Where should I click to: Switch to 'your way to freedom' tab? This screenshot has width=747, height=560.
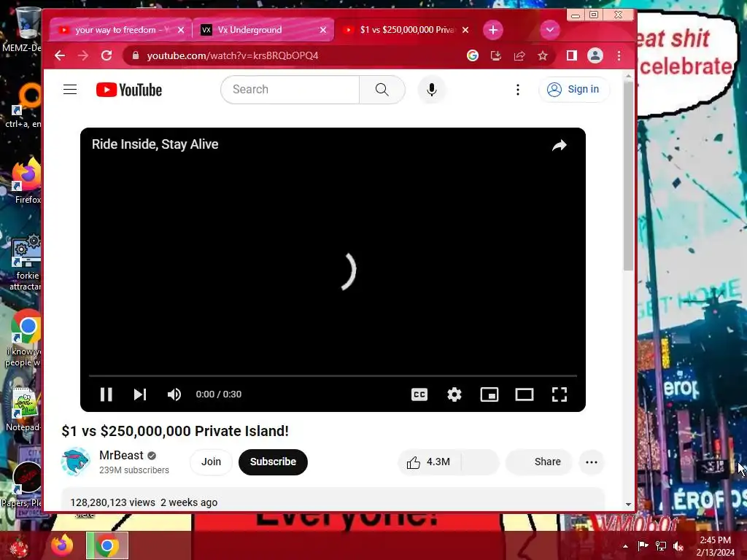tap(121, 30)
